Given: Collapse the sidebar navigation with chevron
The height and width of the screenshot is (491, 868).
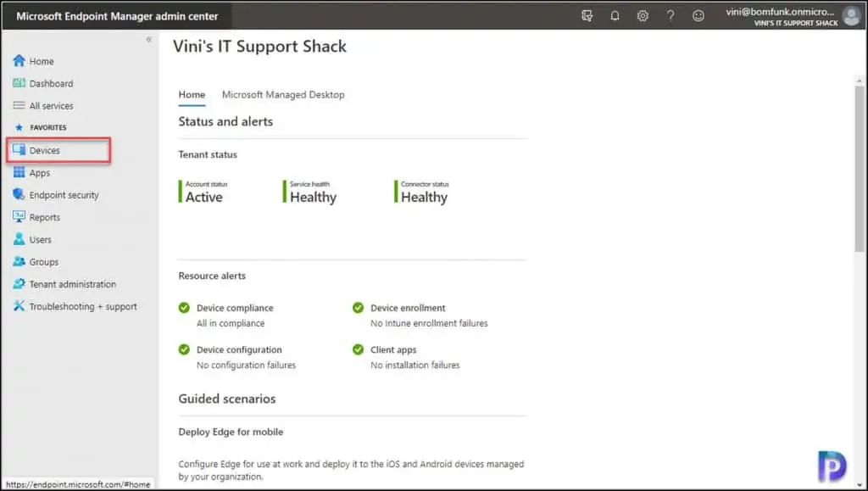Looking at the screenshot, I should pyautogui.click(x=148, y=39).
